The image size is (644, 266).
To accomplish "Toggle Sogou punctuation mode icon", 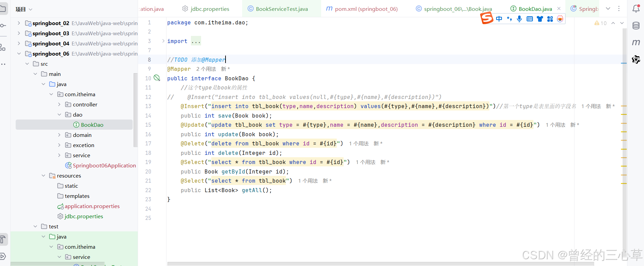I will (509, 19).
